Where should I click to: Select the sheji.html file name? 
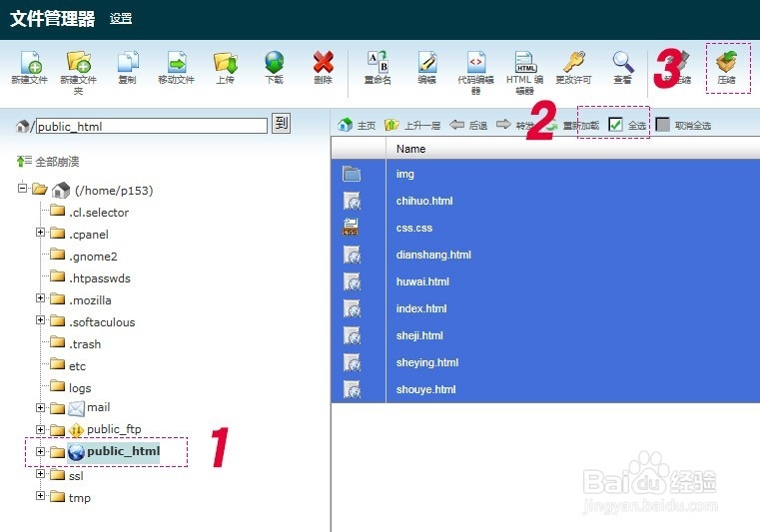click(x=419, y=335)
